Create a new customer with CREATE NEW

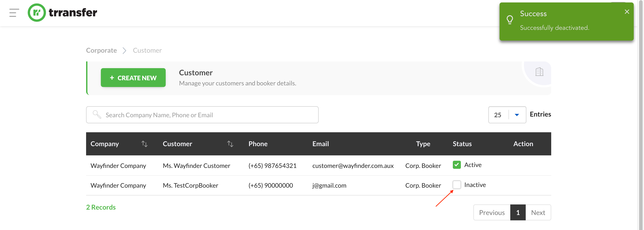point(133,78)
